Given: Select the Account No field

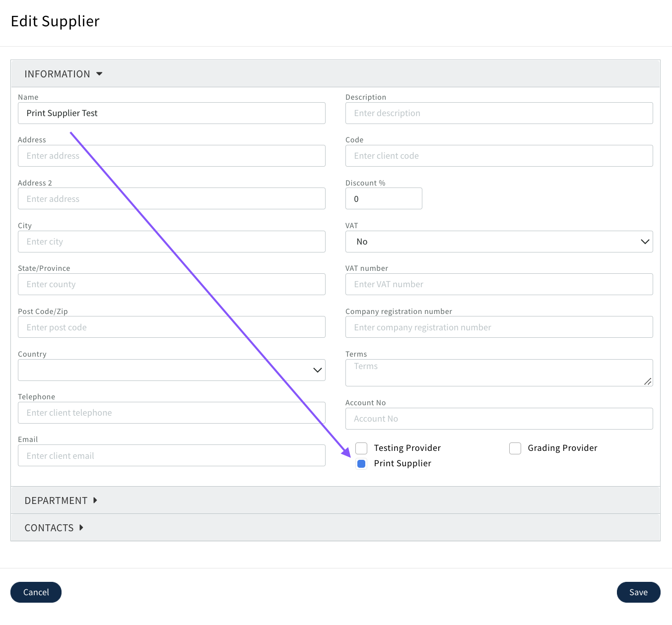Looking at the screenshot, I should pyautogui.click(x=499, y=419).
